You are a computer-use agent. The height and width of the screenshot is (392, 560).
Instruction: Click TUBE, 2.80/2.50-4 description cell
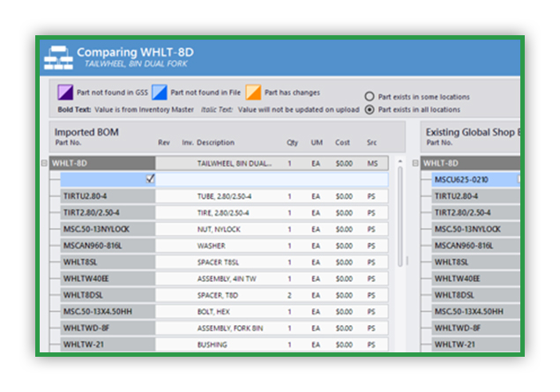pos(224,196)
